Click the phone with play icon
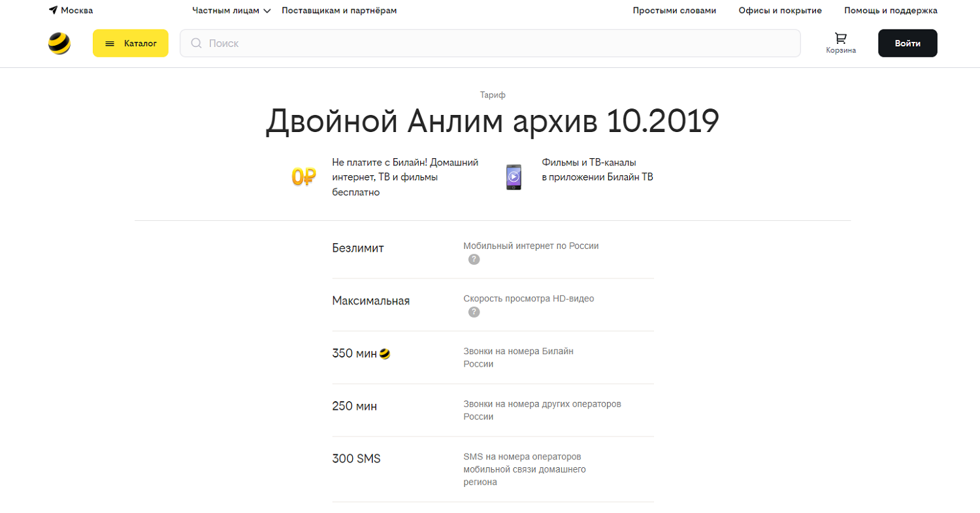980x513 pixels. pos(514,176)
